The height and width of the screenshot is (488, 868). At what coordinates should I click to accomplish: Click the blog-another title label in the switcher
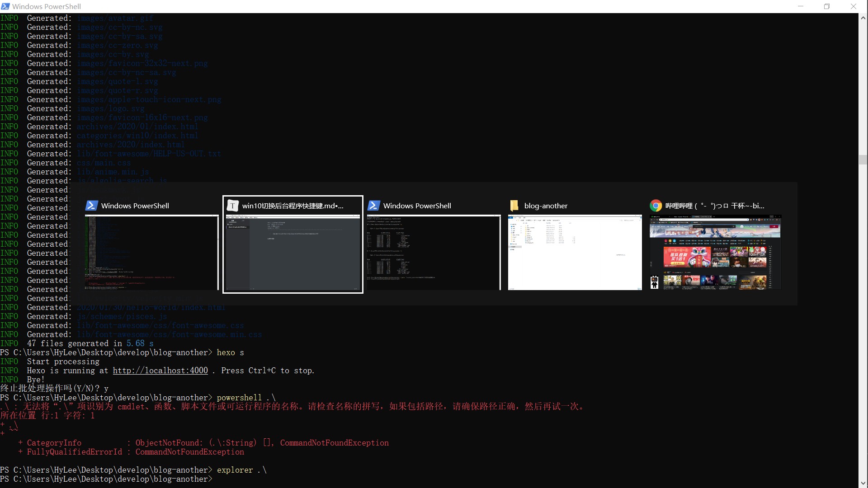546,206
